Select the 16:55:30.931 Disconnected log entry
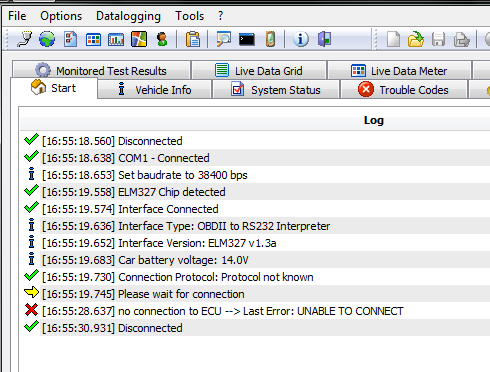Viewport: 490px width, 372px height. tap(255, 328)
